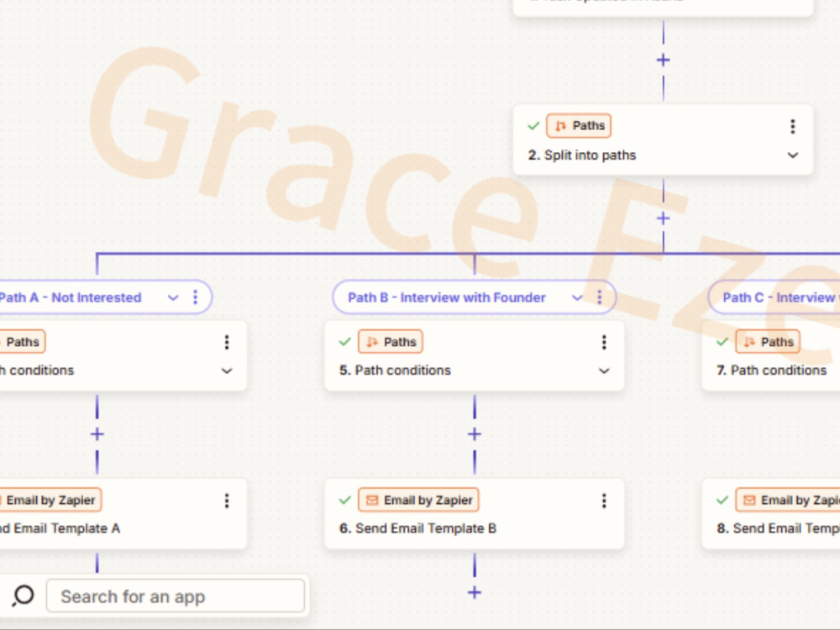Open three-dot menu on Email Template A card
Screen dimensions: 840x630
pyautogui.click(x=227, y=501)
